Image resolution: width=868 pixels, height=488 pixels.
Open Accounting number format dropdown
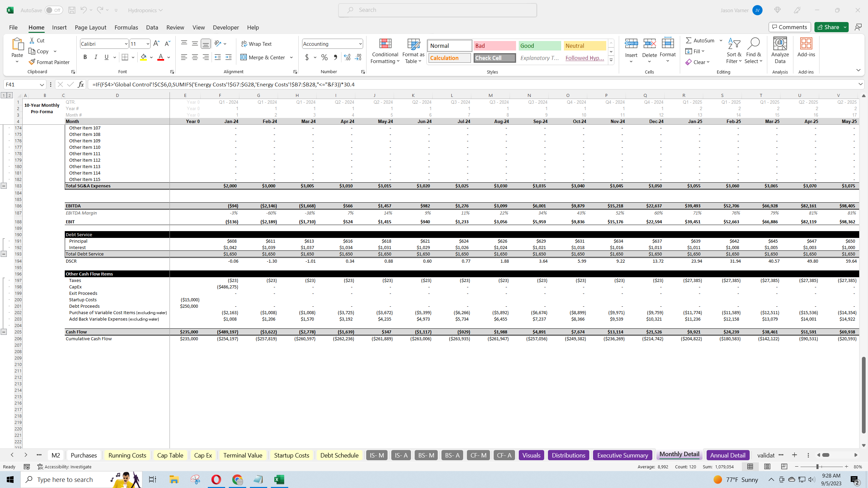pyautogui.click(x=360, y=44)
